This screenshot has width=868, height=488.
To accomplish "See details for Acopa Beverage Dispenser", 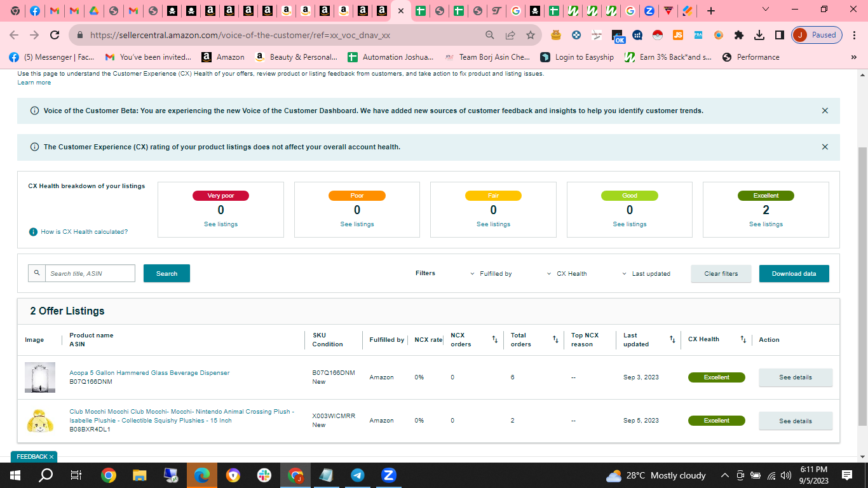I will [x=796, y=377].
